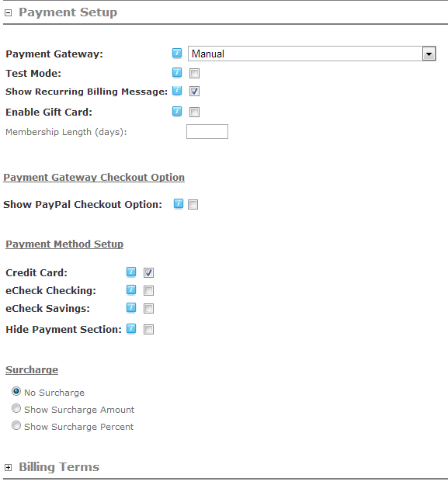Image resolution: width=448 pixels, height=485 pixels.
Task: Click the Enable Gift Card info icon
Action: click(177, 111)
